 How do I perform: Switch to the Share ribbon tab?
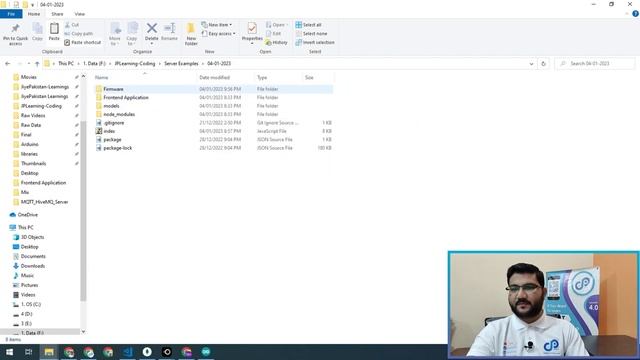click(57, 14)
